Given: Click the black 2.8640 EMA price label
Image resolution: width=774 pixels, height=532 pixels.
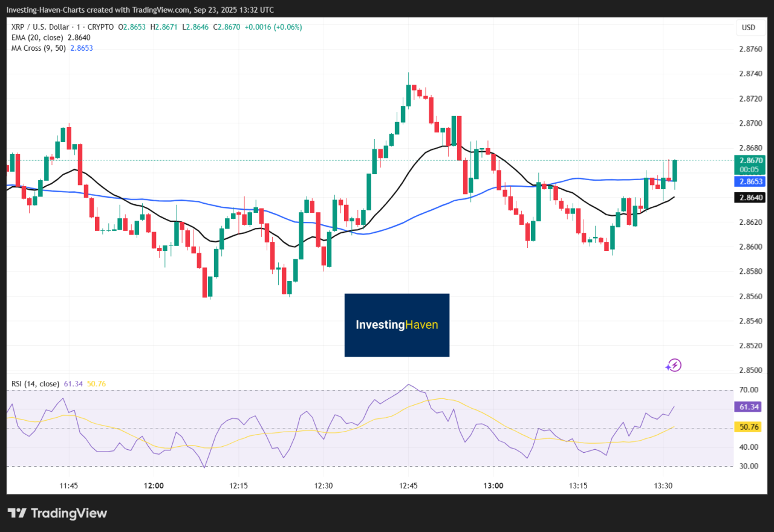Looking at the screenshot, I should pyautogui.click(x=749, y=197).
